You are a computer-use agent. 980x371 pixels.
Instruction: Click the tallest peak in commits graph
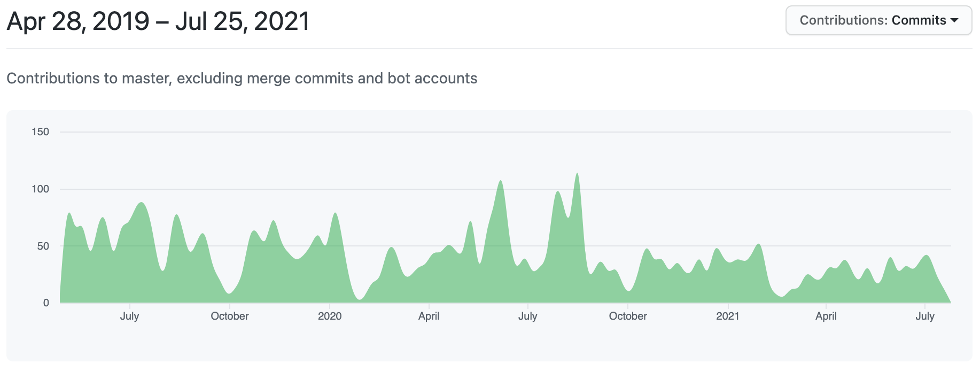pyautogui.click(x=577, y=175)
